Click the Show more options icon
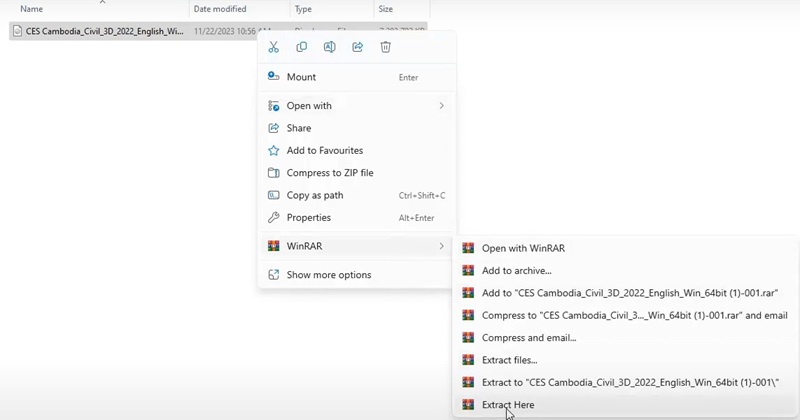Viewport: 800px width, 420px height. click(x=273, y=275)
